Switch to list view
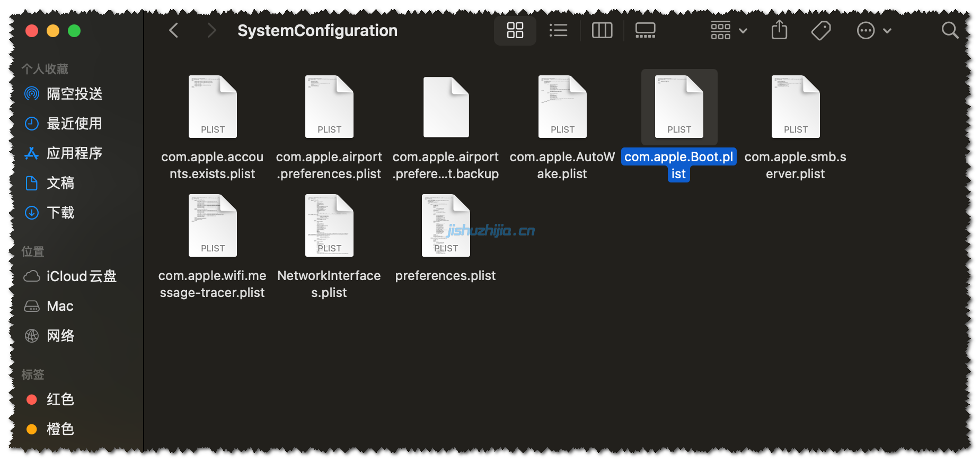The image size is (980, 462). point(558,30)
